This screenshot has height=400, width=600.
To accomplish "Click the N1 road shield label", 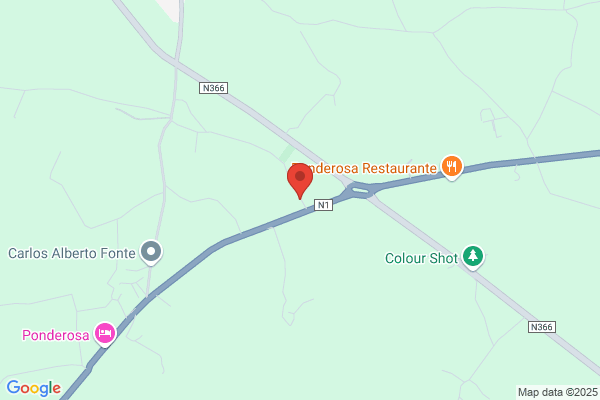I will pyautogui.click(x=323, y=205).
